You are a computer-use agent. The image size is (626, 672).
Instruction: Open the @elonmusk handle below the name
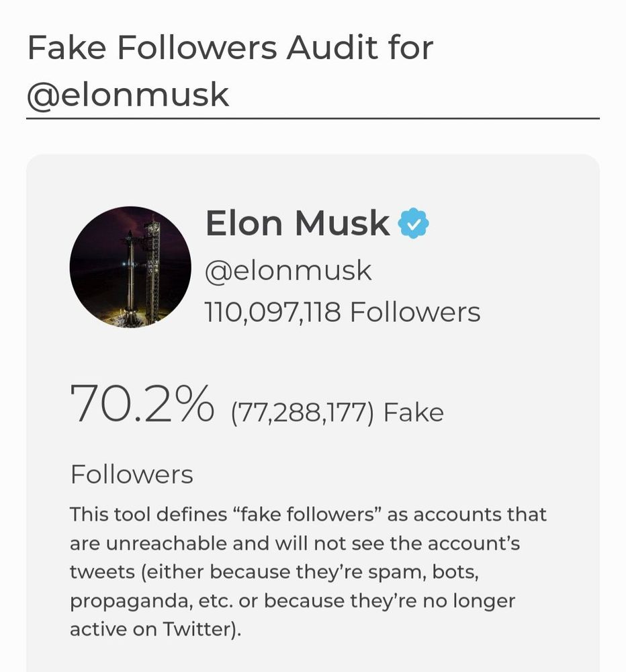[288, 271]
